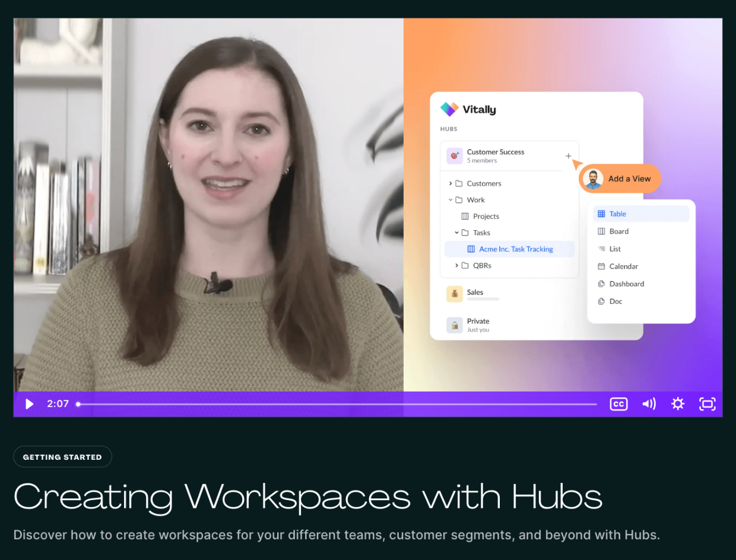Screen dimensions: 736x560
Task: Click the Dashboard pie icon
Action: coord(601,284)
